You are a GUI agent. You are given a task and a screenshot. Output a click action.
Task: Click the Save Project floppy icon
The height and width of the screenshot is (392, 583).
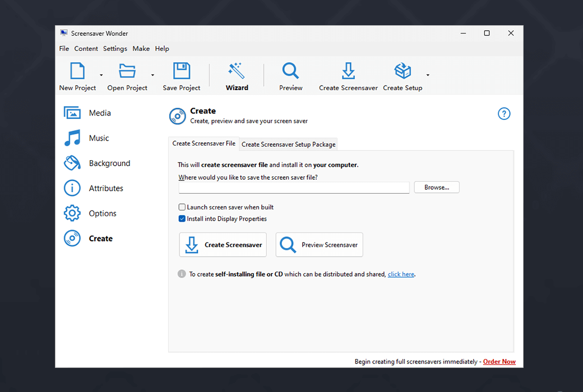click(x=182, y=71)
